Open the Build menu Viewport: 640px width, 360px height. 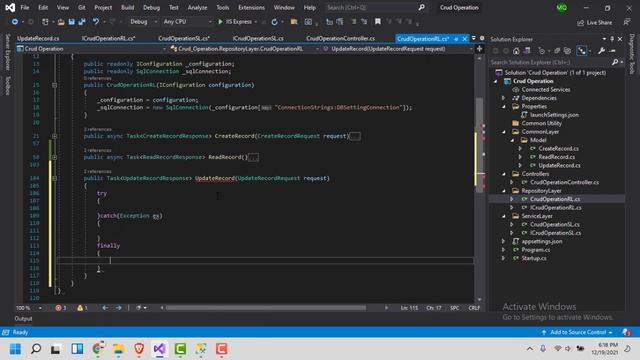(x=127, y=7)
